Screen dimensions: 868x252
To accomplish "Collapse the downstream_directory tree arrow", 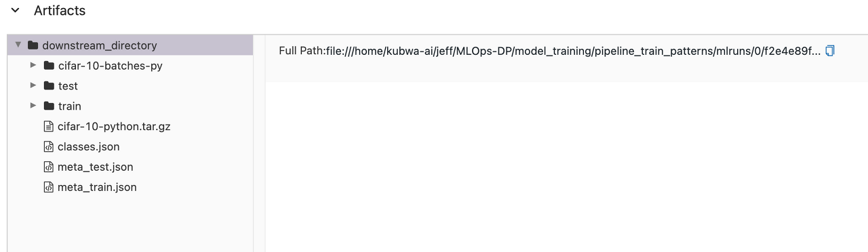I will 18,45.
